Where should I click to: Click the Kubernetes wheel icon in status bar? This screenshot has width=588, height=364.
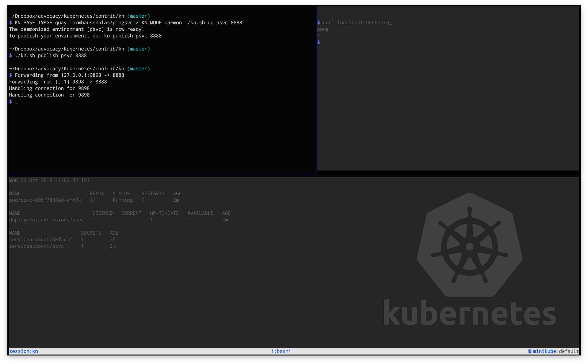[529, 351]
